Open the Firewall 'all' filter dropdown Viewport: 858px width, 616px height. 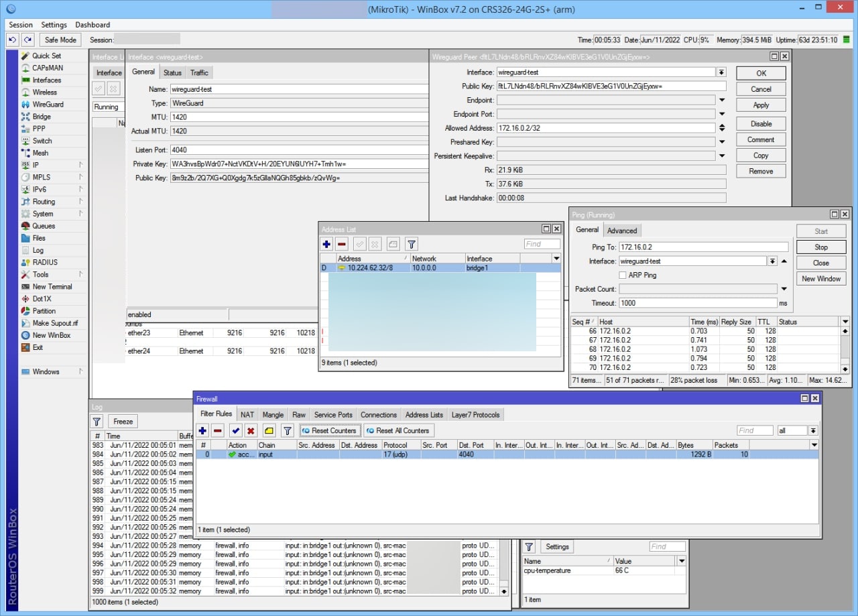click(x=813, y=431)
